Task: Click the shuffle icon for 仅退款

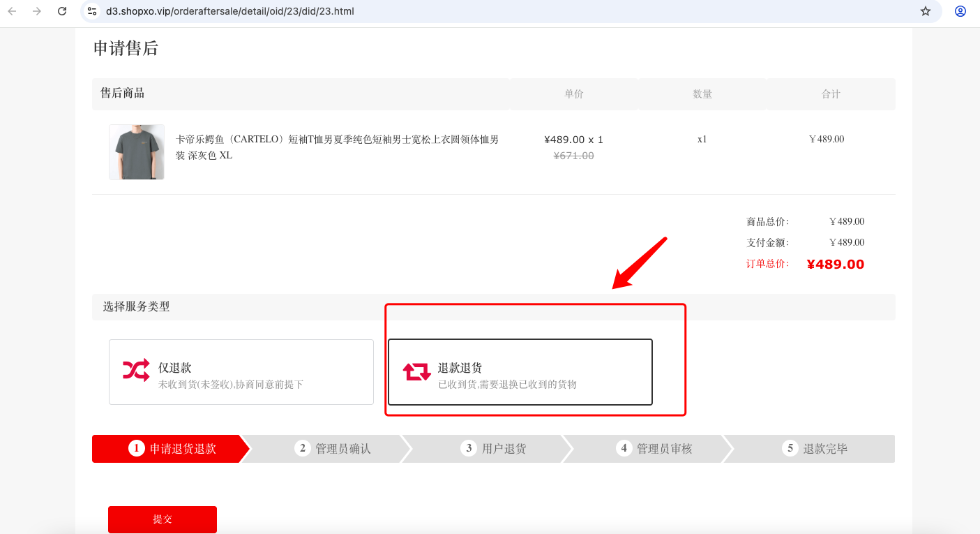Action: 136,370
